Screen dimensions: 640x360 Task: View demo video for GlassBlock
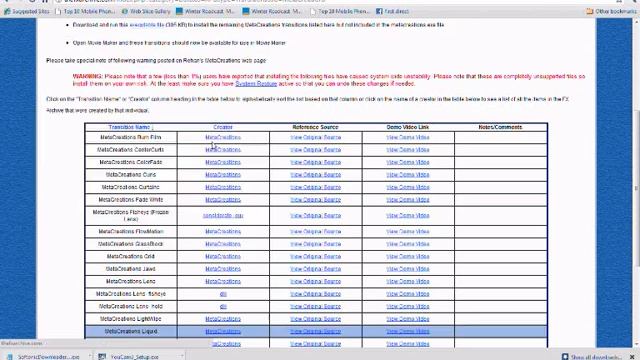point(408,244)
